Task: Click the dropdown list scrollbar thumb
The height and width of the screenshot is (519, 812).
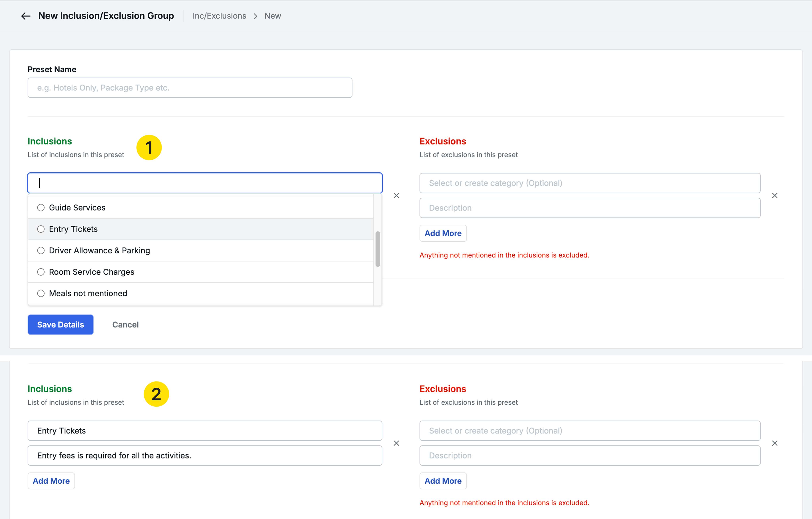Action: click(x=378, y=249)
